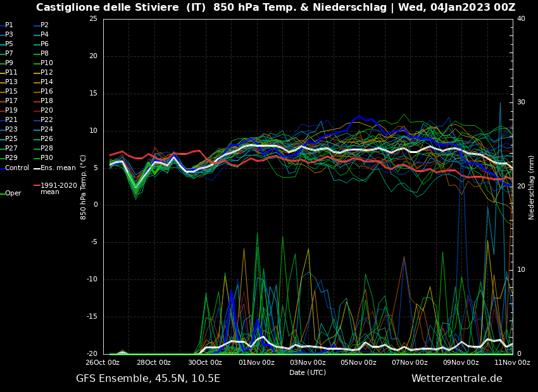Open the Wetterzentrale.de link text

coord(456,379)
